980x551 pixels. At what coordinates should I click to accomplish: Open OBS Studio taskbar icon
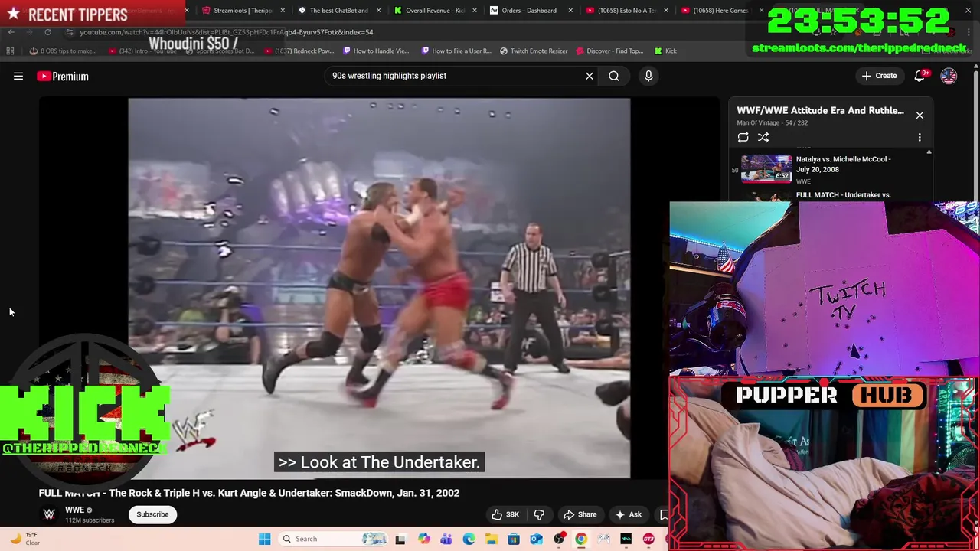[x=559, y=539]
